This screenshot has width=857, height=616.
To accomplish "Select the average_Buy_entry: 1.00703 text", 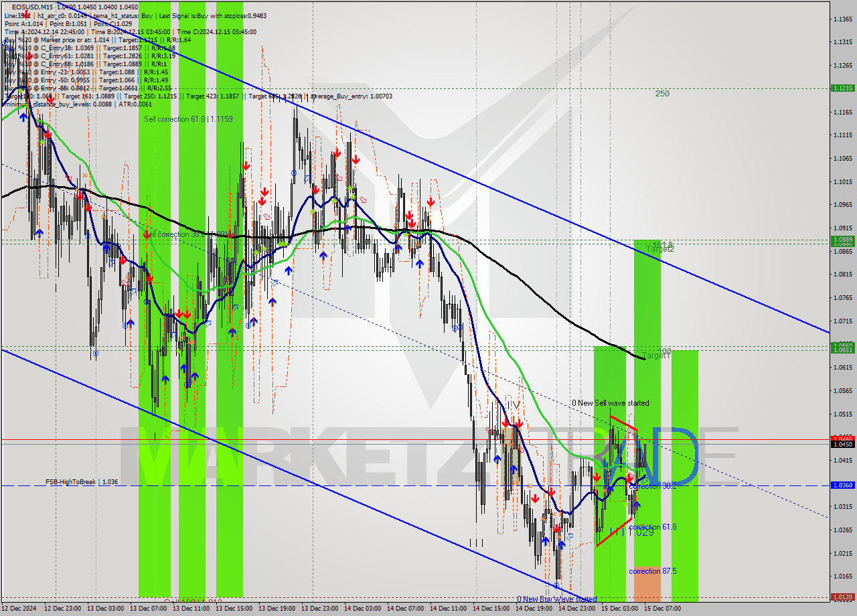I will pyautogui.click(x=352, y=96).
